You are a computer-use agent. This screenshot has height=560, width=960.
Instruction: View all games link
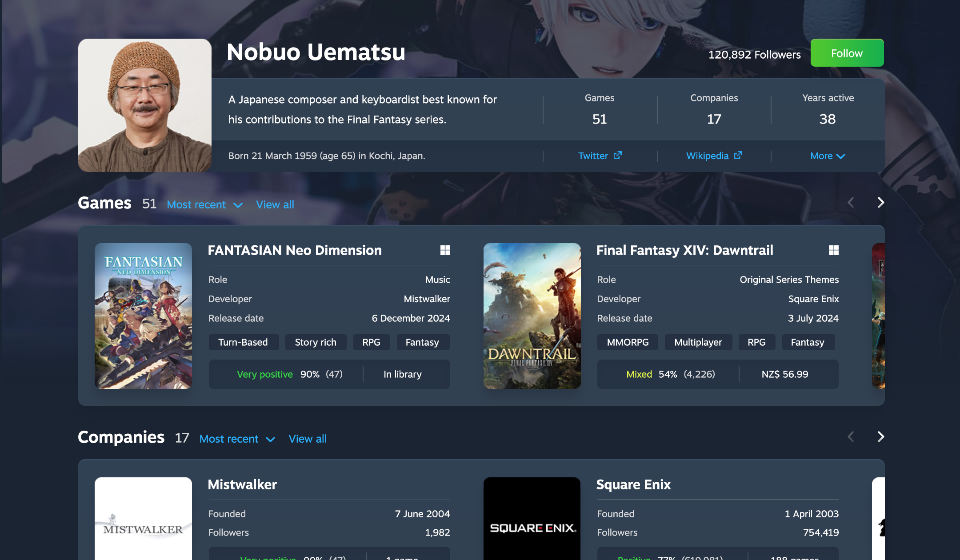coord(275,204)
